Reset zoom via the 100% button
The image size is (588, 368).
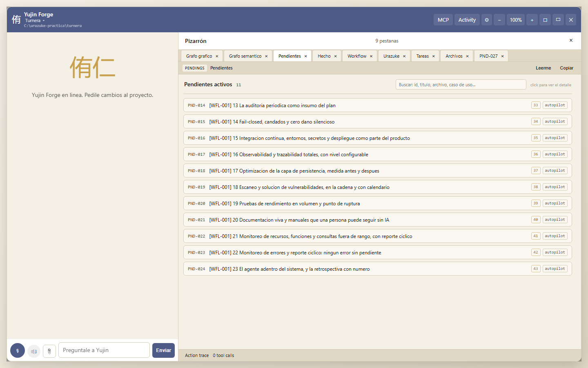(x=516, y=20)
